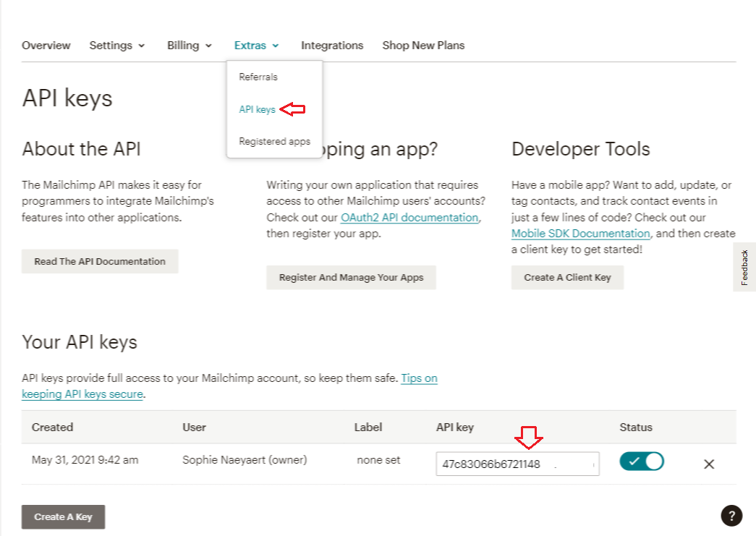Viewport: 756px width, 536px height.
Task: Open Shop New Plans tab
Action: (x=423, y=46)
